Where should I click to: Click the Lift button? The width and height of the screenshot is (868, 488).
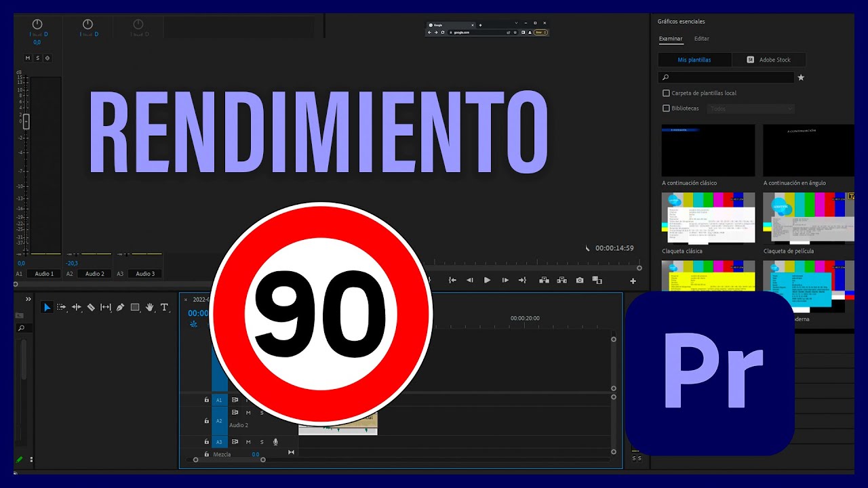pyautogui.click(x=544, y=280)
